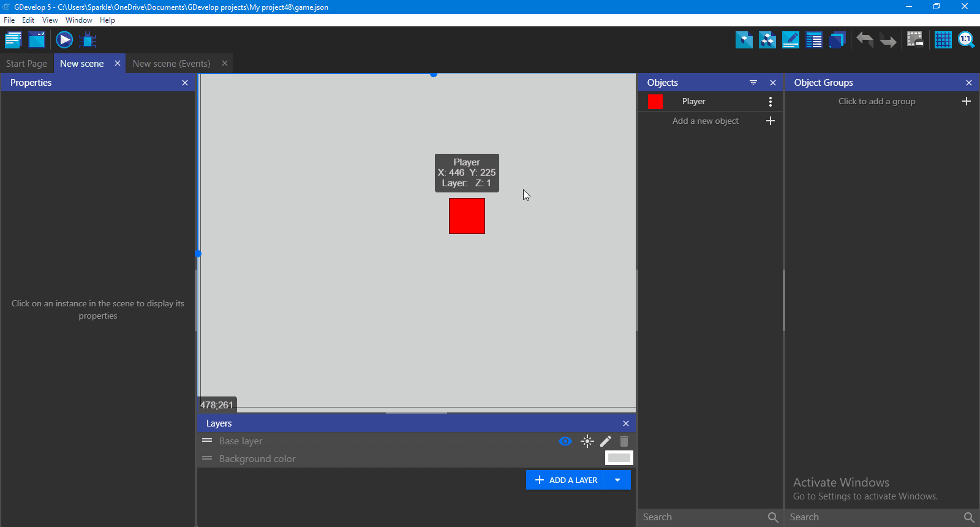This screenshot has height=527, width=980.
Task: Click the Add a Layer button
Action: (x=567, y=480)
